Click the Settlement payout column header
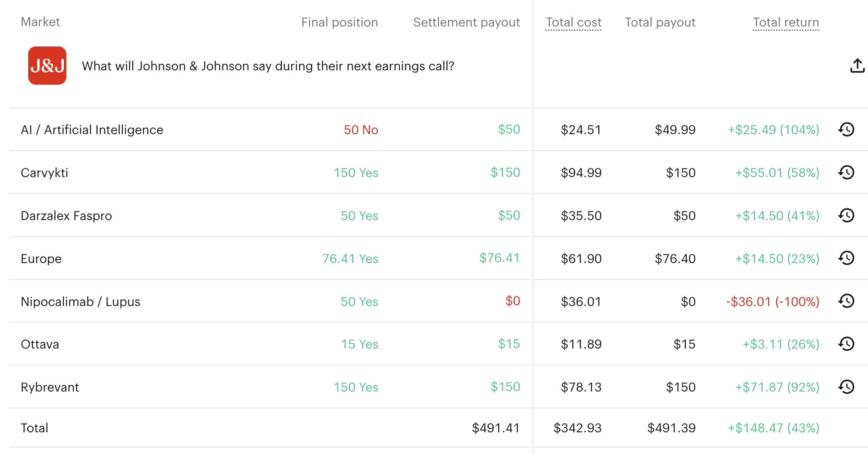Screen dimensions: 868x454 click(x=467, y=22)
